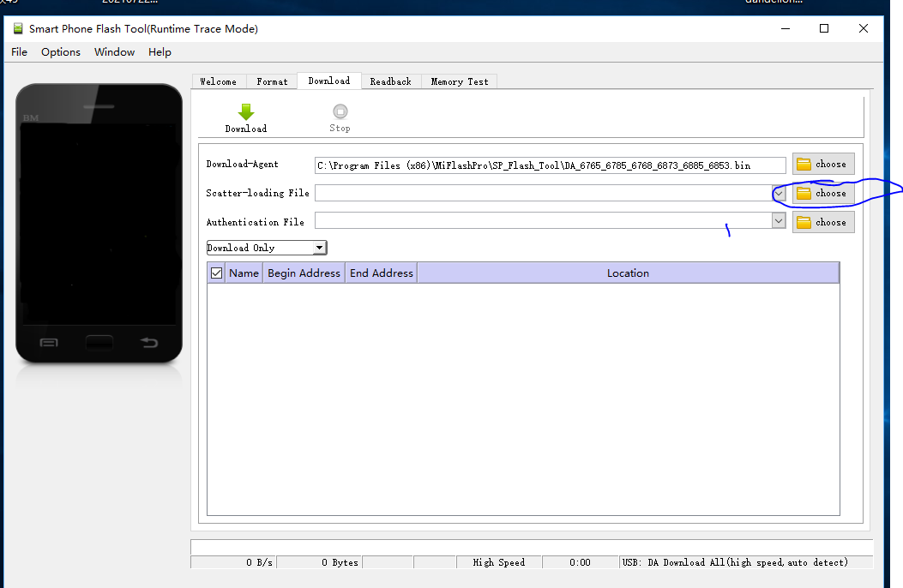The width and height of the screenshot is (903, 588).
Task: Switch to the Format tab
Action: [x=272, y=81]
